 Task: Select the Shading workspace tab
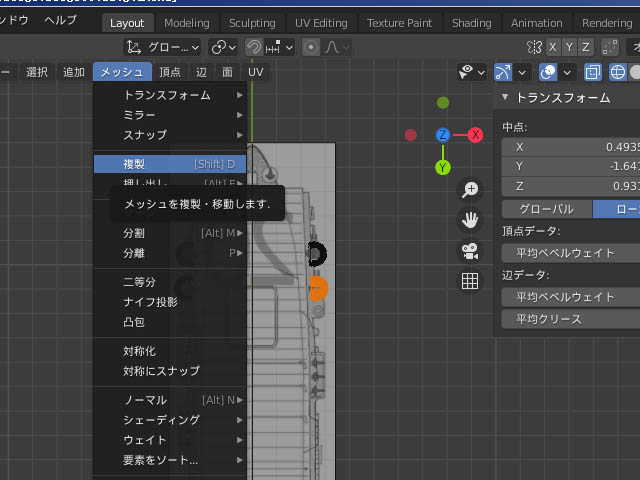tap(471, 23)
